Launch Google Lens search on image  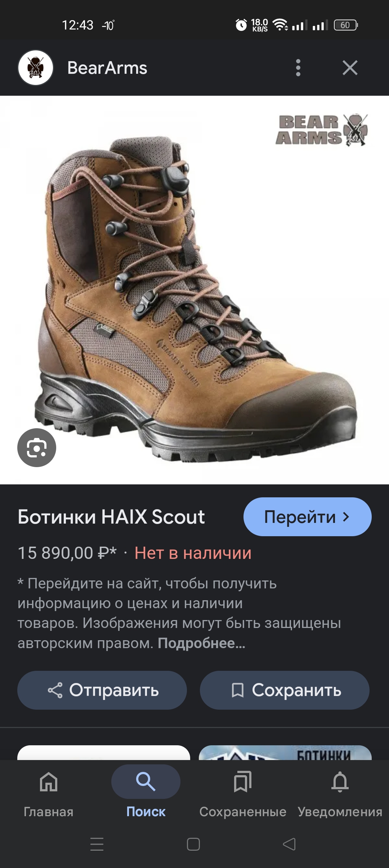37,448
